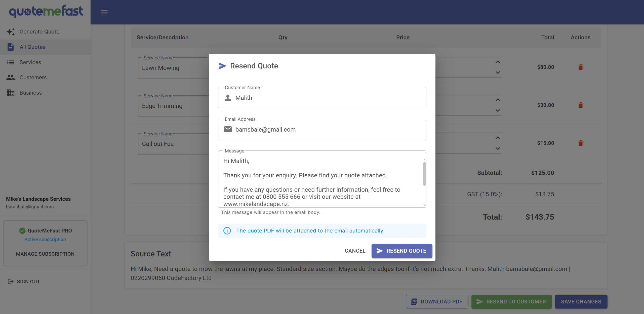
Task: Click the Resend Quote send button
Action: [x=402, y=251]
